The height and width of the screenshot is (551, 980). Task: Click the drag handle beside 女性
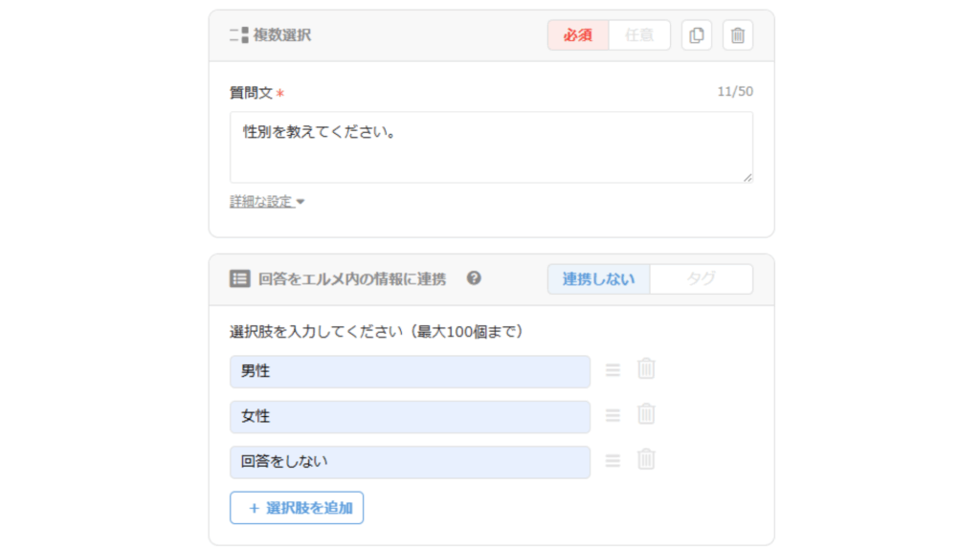(x=612, y=415)
